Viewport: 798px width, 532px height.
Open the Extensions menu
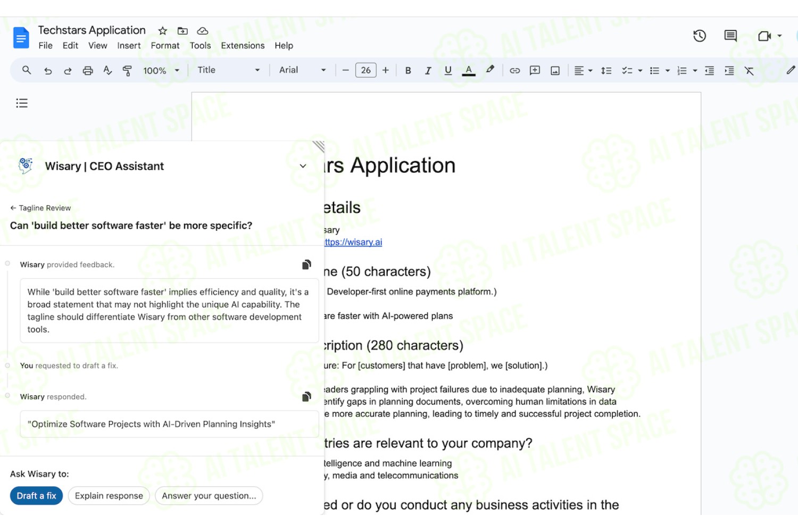(x=243, y=46)
